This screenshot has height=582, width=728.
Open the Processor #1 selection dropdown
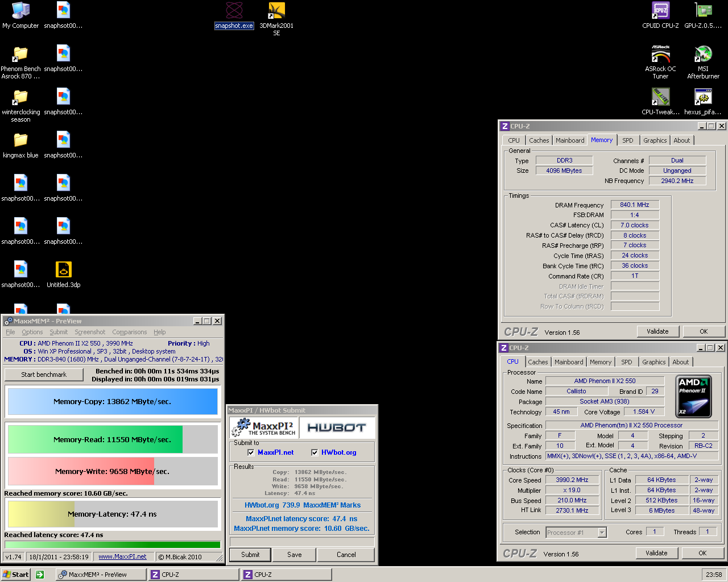pyautogui.click(x=602, y=533)
